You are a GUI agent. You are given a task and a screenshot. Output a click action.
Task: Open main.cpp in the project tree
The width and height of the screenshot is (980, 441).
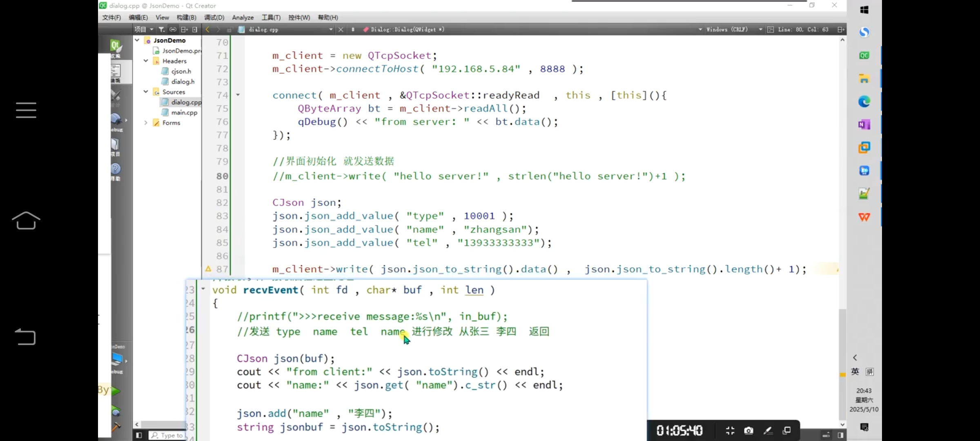pos(184,112)
